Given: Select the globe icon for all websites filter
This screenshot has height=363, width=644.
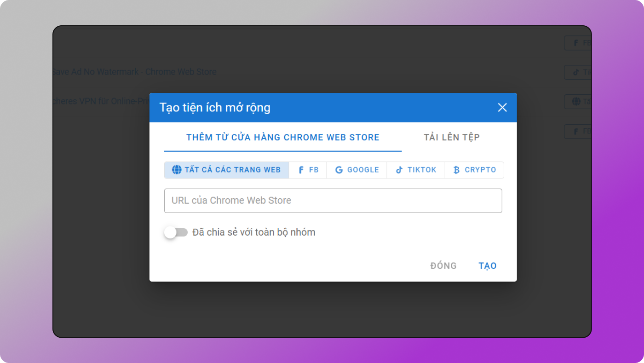Looking at the screenshot, I should (177, 170).
